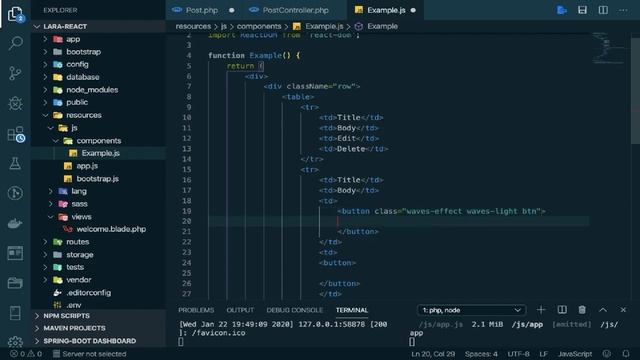Click the notifications bell in status bar
The height and width of the screenshot is (360, 640).
pos(626,354)
